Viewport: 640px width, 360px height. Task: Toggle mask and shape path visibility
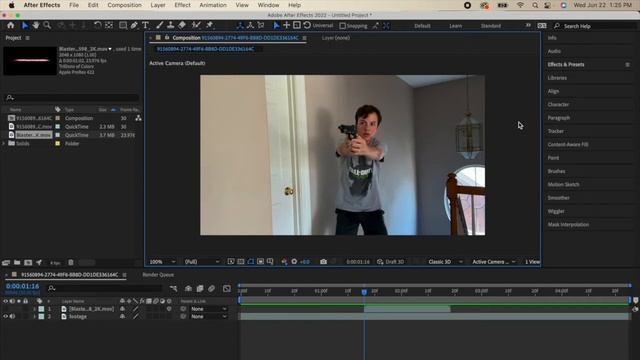tap(251, 262)
